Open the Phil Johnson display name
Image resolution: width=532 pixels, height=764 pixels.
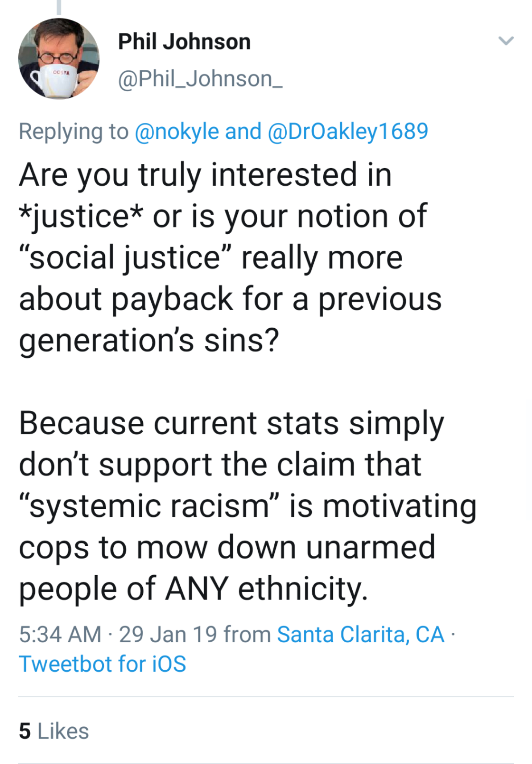pyautogui.click(x=184, y=41)
